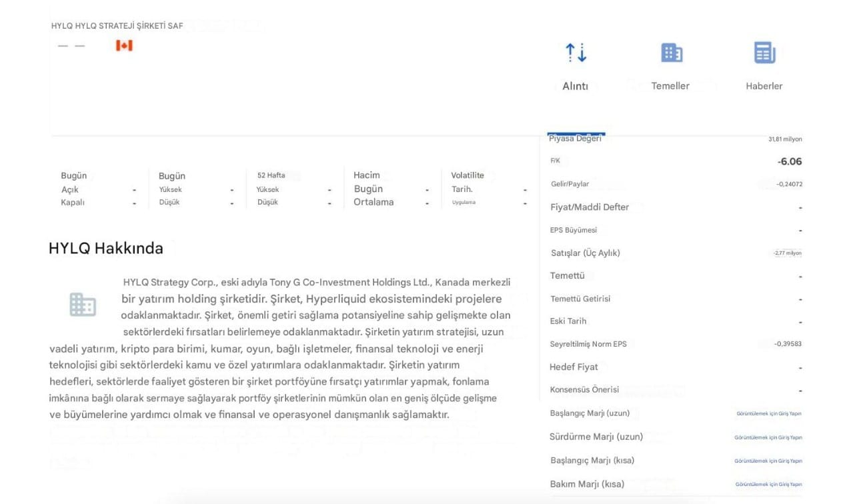The height and width of the screenshot is (504, 863).
Task: Select the Seyreltilmiş Norm EPS label
Action: 588,344
